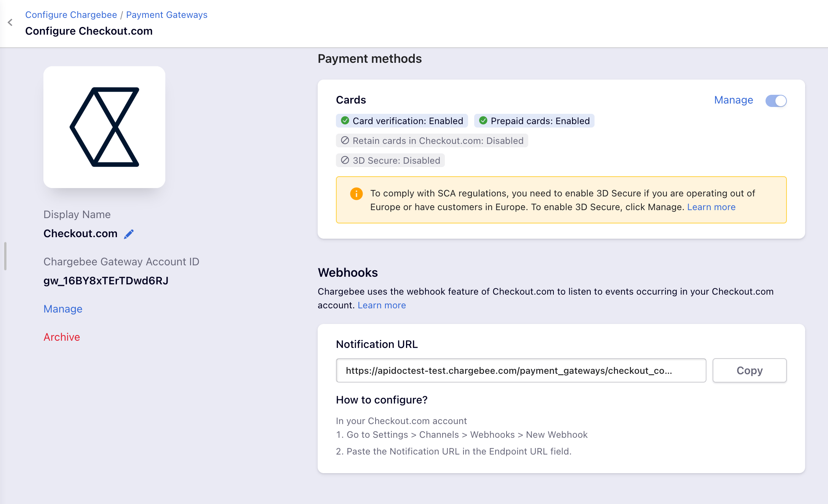
Task: Select gateway ID gw_16BY8xTErTDwd6RJ text
Action: [x=106, y=281]
